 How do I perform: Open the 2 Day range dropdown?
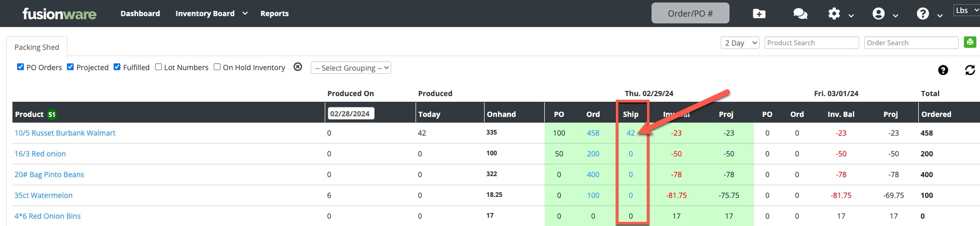740,43
